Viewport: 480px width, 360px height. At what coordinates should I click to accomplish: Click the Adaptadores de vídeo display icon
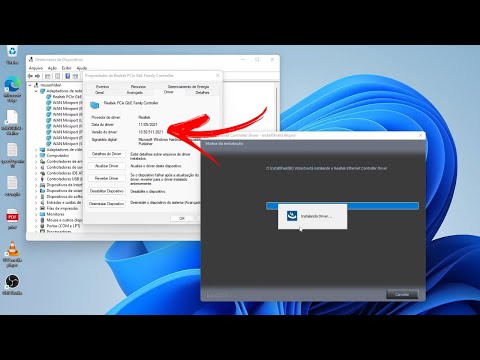pyautogui.click(x=42, y=150)
